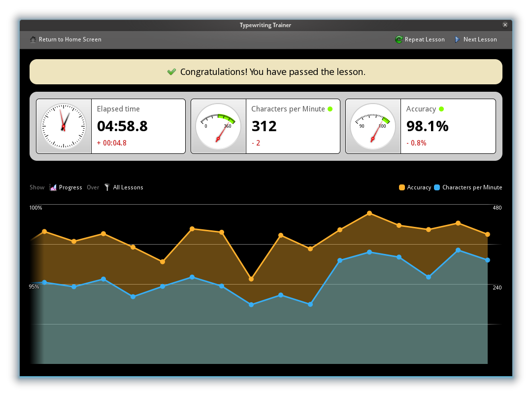Click the Accuracy gauge dial
532x396 pixels.
point(373,126)
